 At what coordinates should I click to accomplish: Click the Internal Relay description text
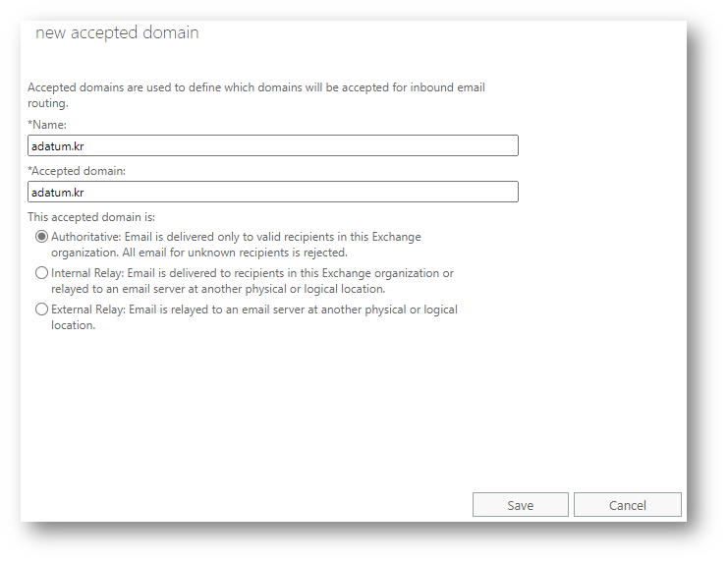252,281
